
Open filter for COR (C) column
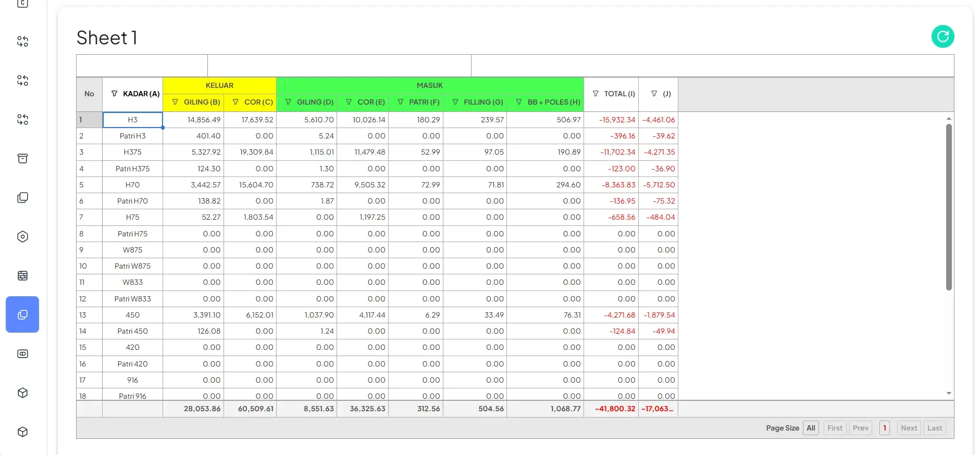point(235,102)
